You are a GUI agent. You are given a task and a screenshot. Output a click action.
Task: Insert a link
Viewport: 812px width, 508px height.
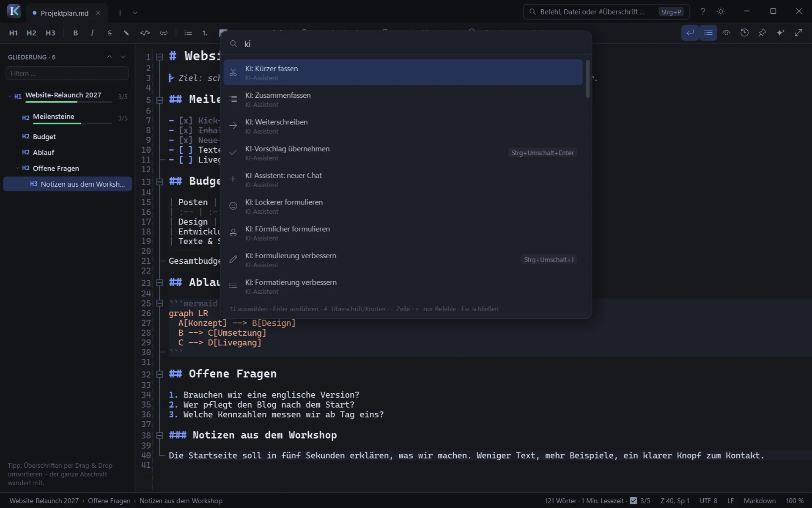[164, 33]
